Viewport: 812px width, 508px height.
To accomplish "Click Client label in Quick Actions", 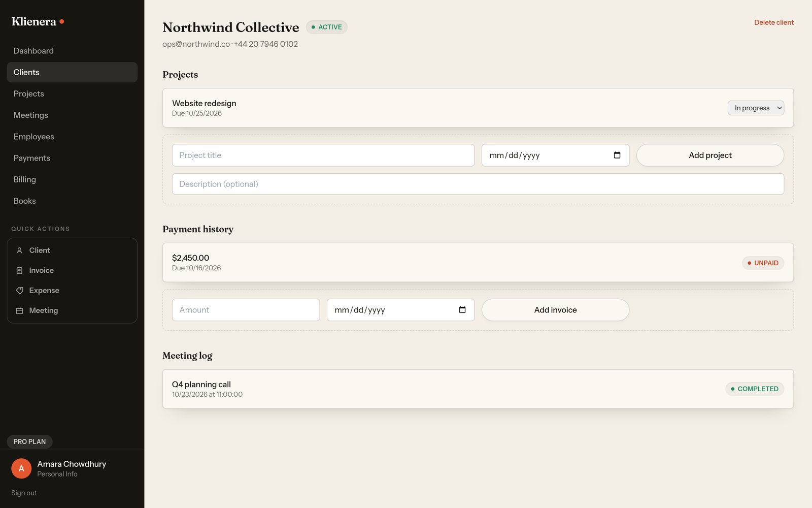I will coord(40,250).
